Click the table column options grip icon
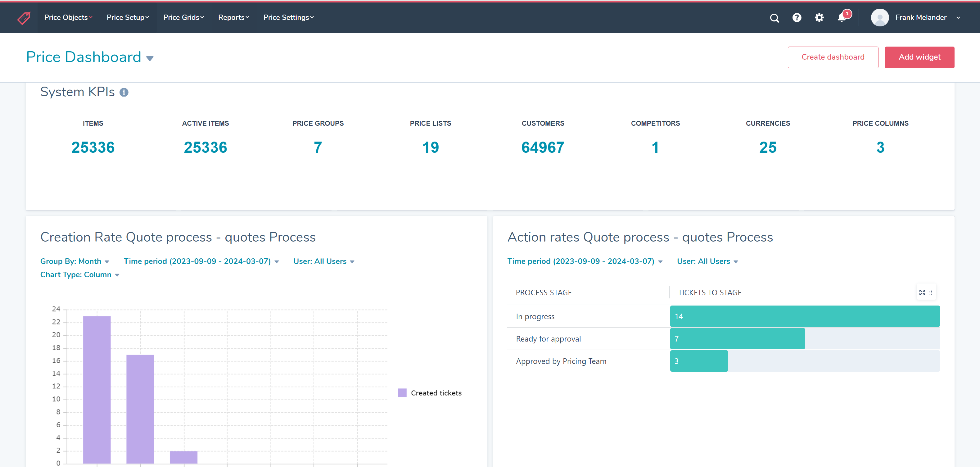The width and height of the screenshot is (980, 467). (931, 292)
